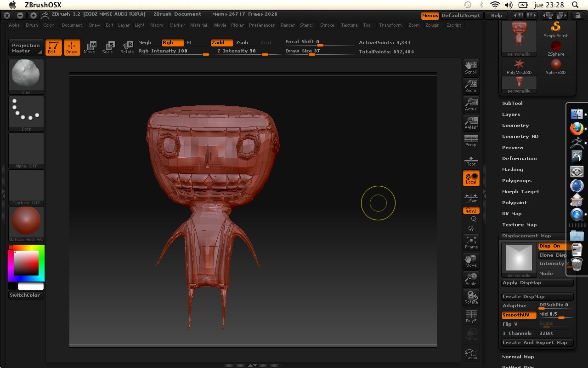The height and width of the screenshot is (368, 588).
Task: Open the Dots stroke selector
Action: click(x=26, y=114)
